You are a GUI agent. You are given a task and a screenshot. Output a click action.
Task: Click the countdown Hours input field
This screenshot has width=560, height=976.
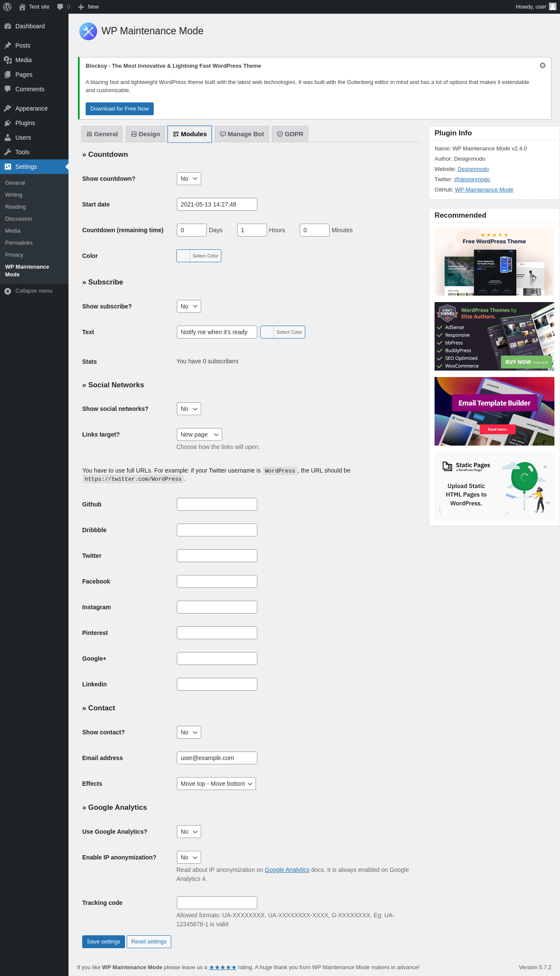(252, 230)
